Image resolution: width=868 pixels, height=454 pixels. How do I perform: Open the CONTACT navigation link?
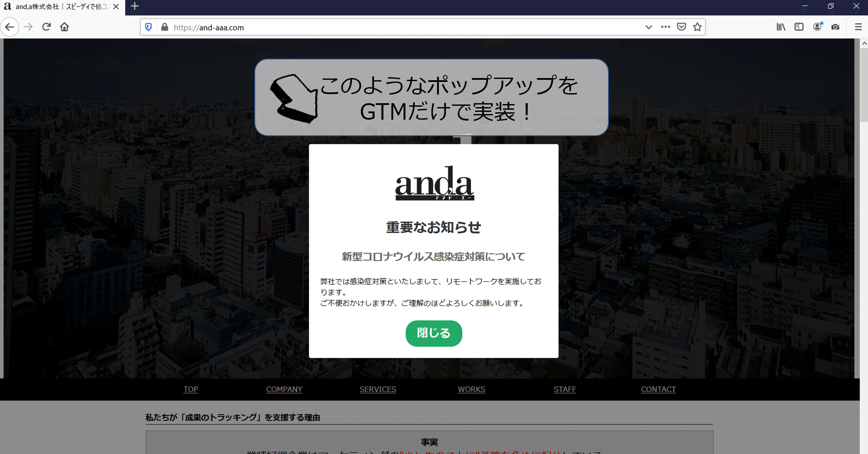click(x=658, y=389)
